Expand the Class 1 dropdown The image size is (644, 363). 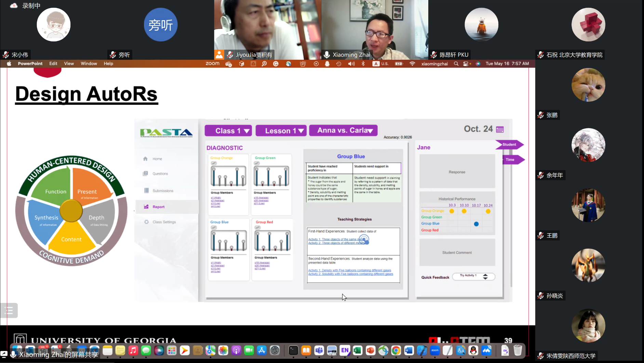[x=228, y=131]
